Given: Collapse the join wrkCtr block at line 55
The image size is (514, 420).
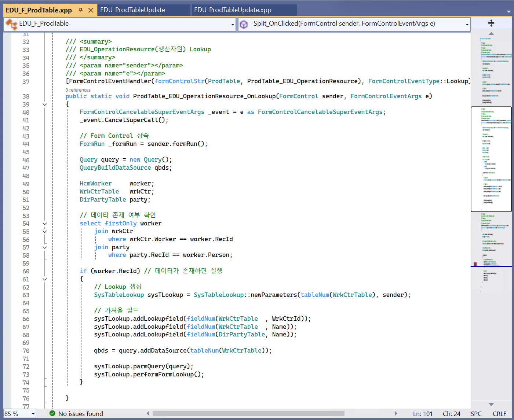Looking at the screenshot, I should [x=45, y=232].
